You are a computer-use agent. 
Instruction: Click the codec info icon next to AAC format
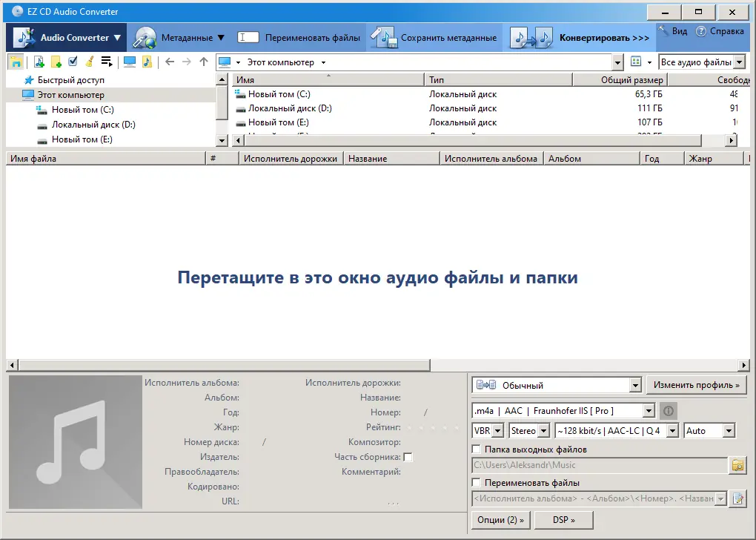[669, 411]
